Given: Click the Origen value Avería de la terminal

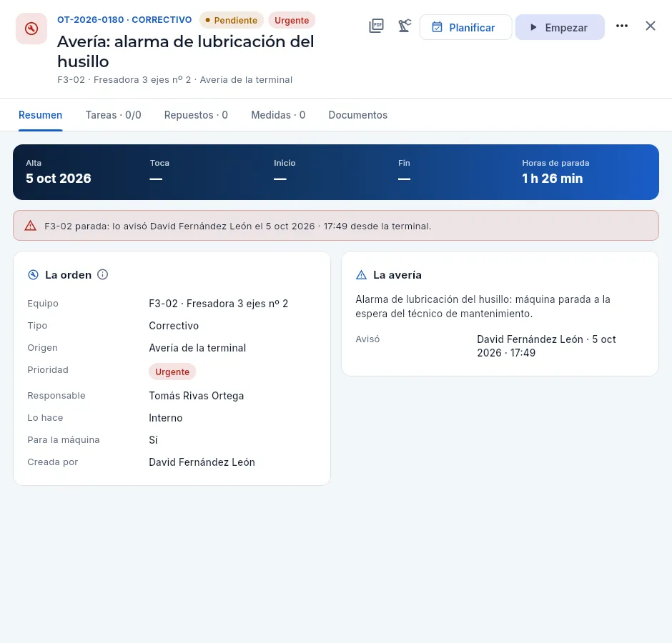Looking at the screenshot, I should (197, 348).
